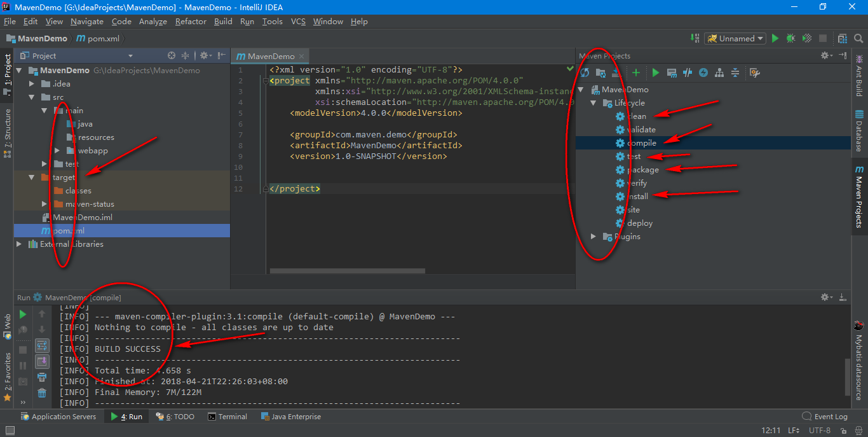
Task: Select the validate lifecycle phase
Action: (x=641, y=130)
